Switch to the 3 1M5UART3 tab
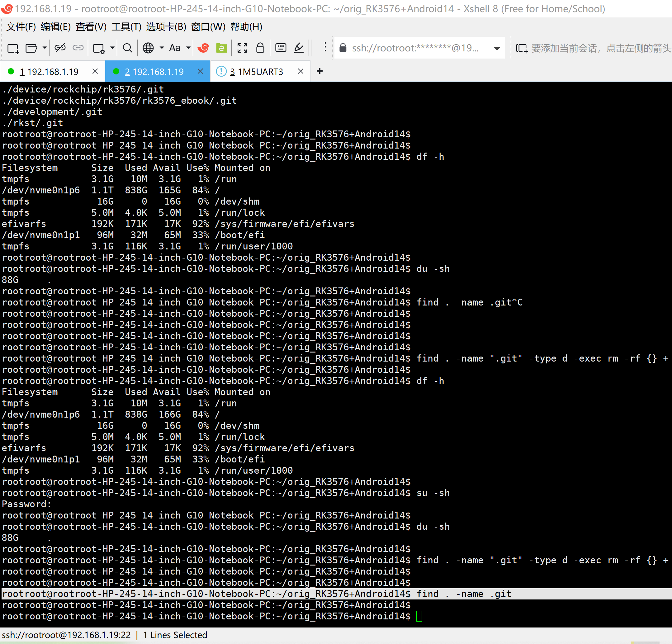The image size is (672, 644). click(x=257, y=72)
